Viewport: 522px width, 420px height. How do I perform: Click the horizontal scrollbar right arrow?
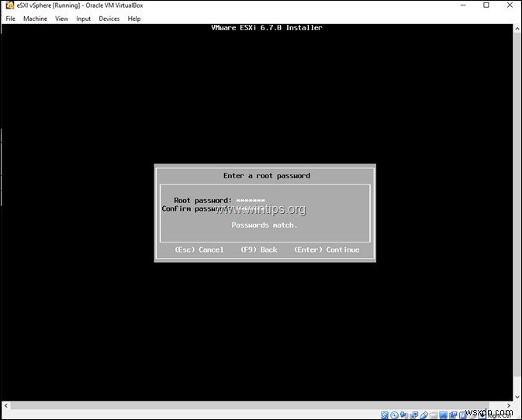(509, 405)
